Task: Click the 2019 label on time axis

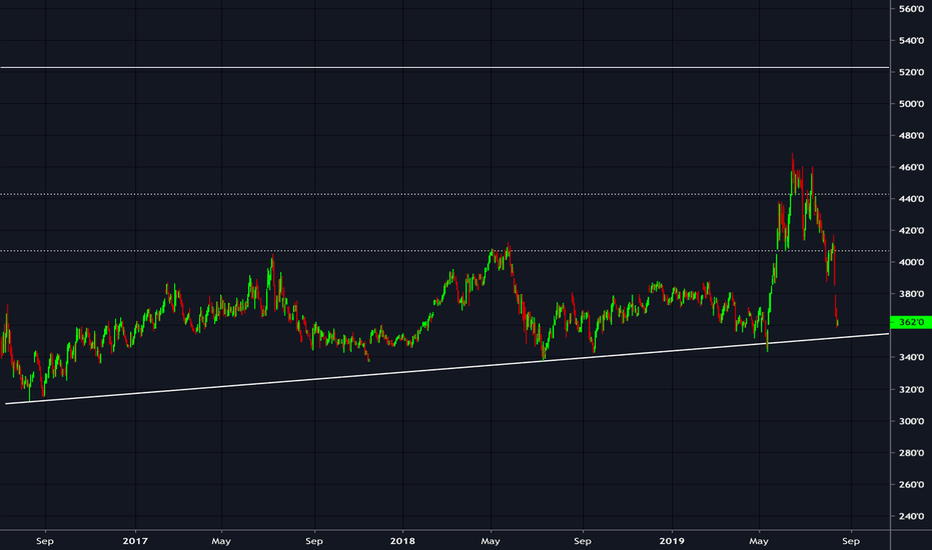Action: coord(672,541)
